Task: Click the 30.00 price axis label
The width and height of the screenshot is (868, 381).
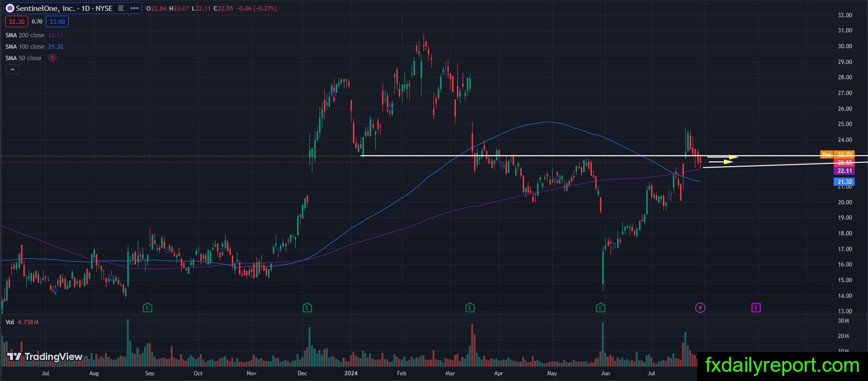Action: coord(845,46)
